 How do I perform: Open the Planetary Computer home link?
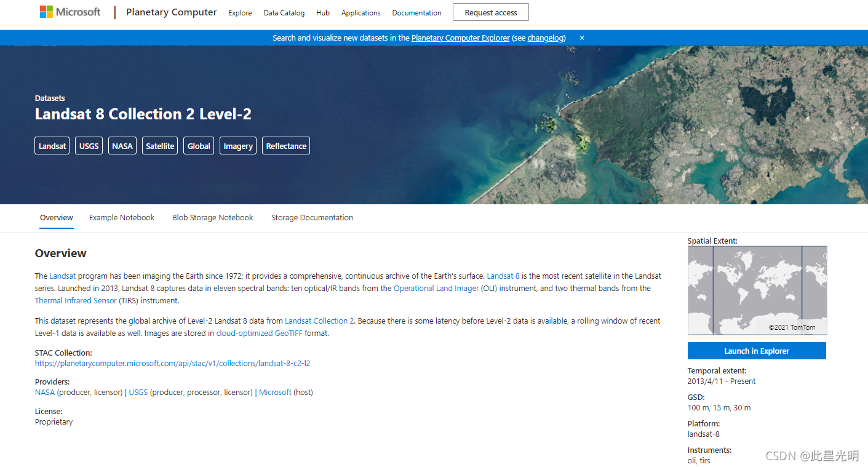pos(172,12)
